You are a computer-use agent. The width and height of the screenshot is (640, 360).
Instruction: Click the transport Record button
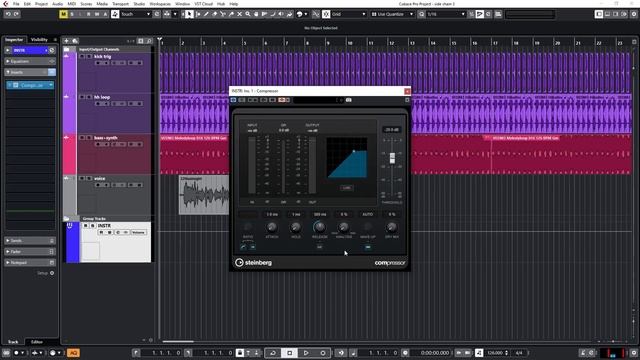[322, 353]
